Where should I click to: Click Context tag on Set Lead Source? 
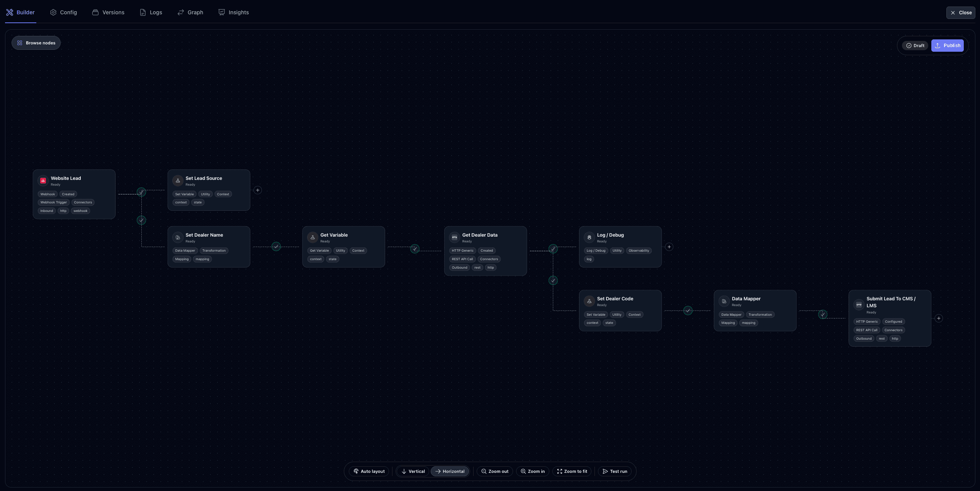(x=223, y=194)
